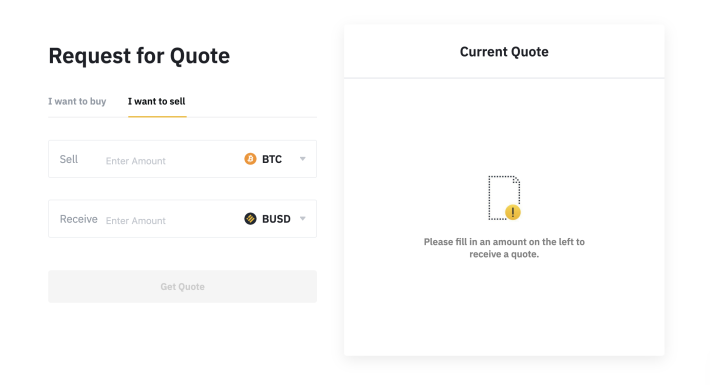Click the black BUSD coin icon
This screenshot has height=385, width=710.
tap(250, 219)
